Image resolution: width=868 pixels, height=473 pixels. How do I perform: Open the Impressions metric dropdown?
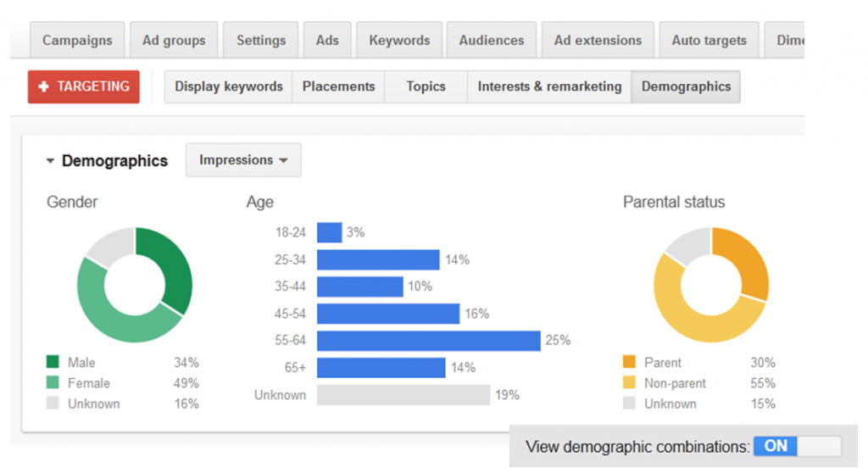[243, 160]
